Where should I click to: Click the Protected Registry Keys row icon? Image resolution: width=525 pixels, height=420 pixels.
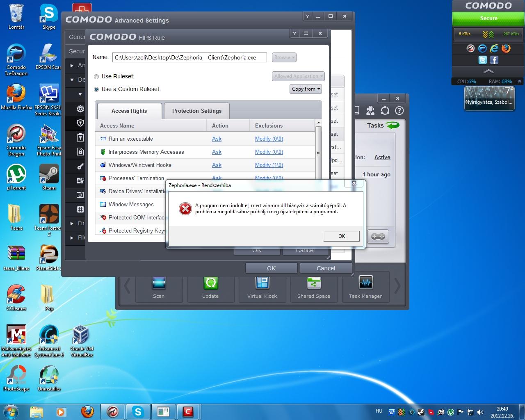103,231
